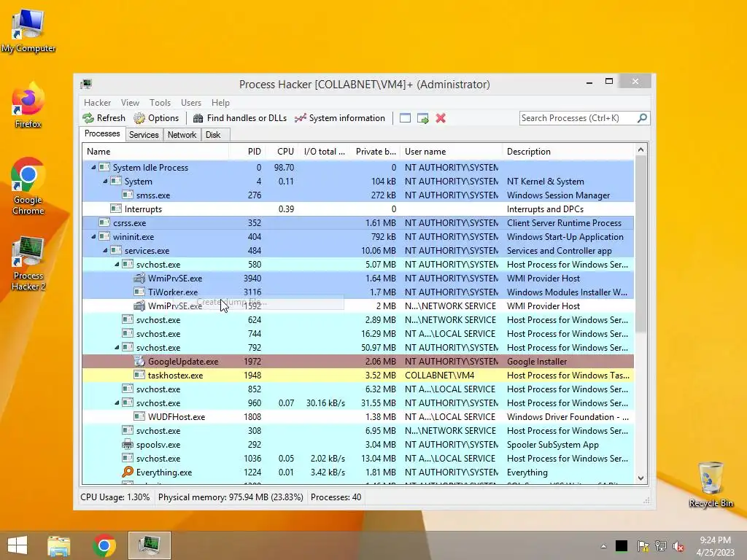Sort by the I/O total column header
Image resolution: width=747 pixels, height=560 pixels.
point(324,152)
